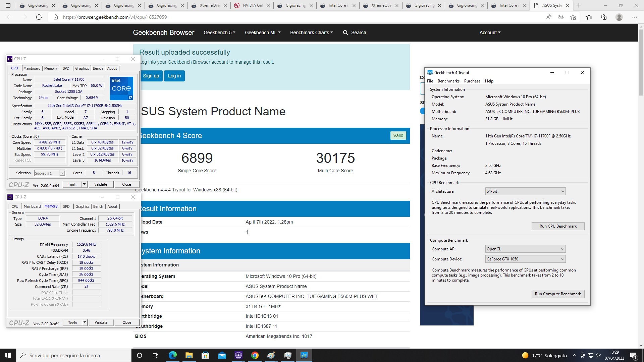Expand the Account menu
The height and width of the screenshot is (362, 644).
[x=490, y=33]
